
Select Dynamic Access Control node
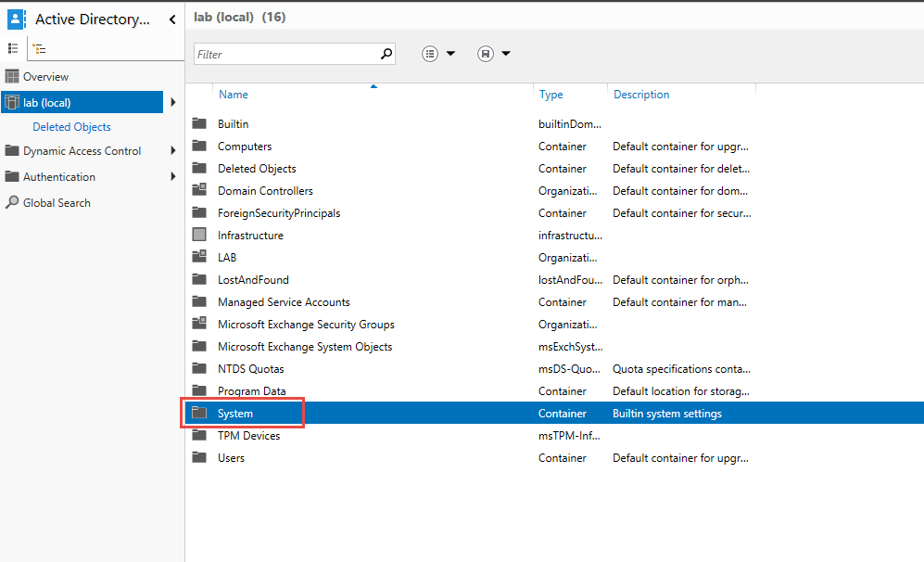click(x=82, y=151)
